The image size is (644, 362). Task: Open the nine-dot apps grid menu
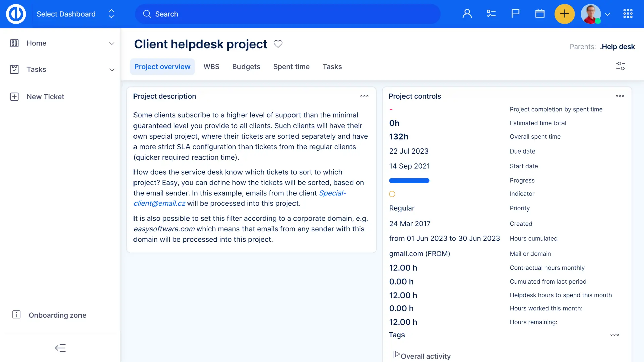(x=628, y=14)
